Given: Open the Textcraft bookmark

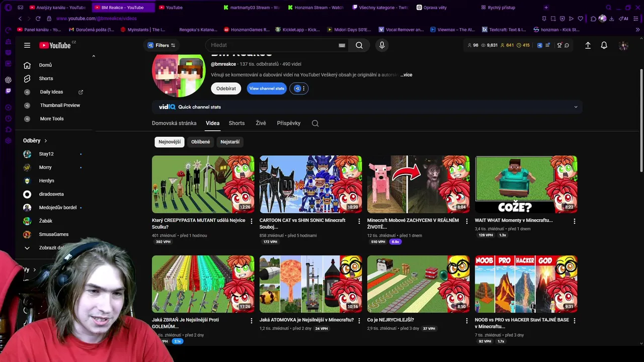Looking at the screenshot, I should click(504, 30).
